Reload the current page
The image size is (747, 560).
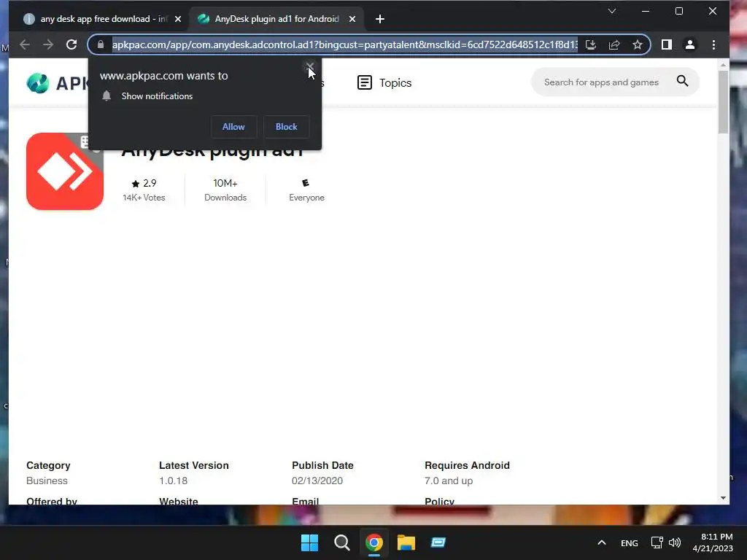pyautogui.click(x=71, y=44)
